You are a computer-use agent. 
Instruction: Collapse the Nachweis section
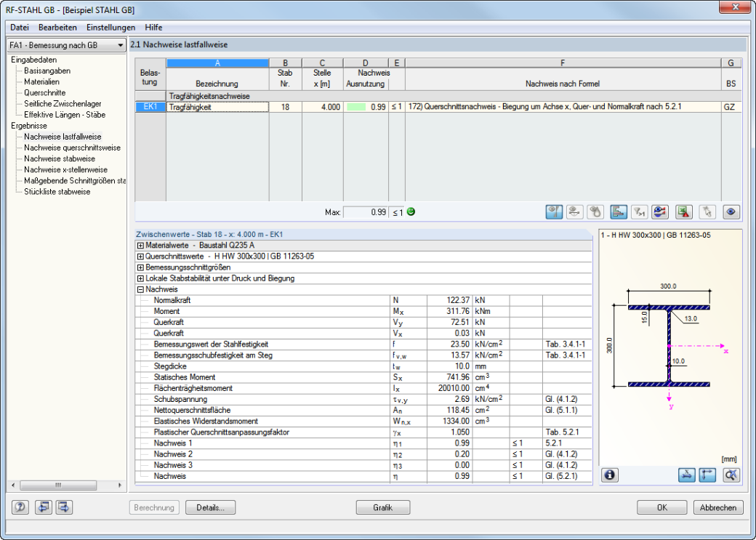click(140, 289)
